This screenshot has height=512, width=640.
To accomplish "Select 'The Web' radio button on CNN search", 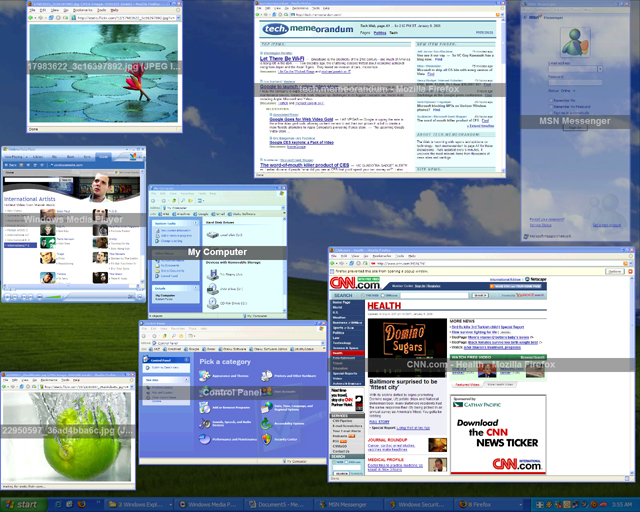I will 364,295.
